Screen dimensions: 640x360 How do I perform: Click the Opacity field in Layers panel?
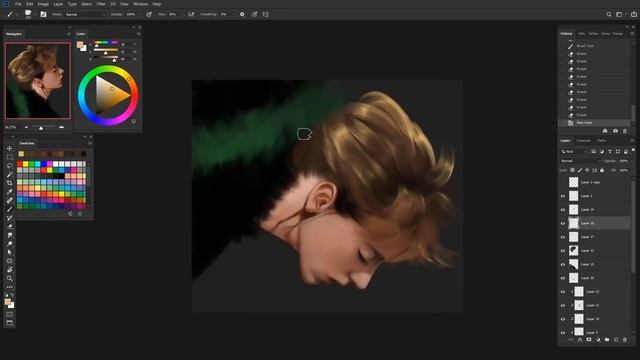point(624,161)
